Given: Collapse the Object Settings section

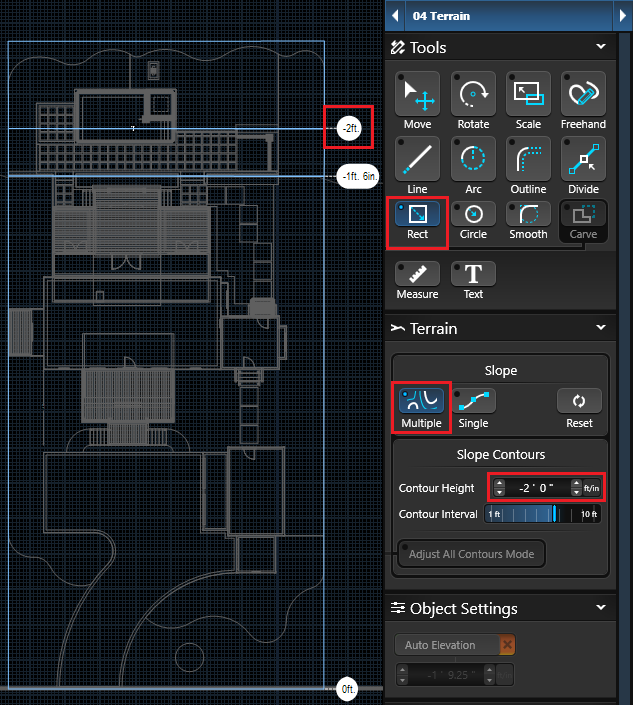Looking at the screenshot, I should point(601,608).
